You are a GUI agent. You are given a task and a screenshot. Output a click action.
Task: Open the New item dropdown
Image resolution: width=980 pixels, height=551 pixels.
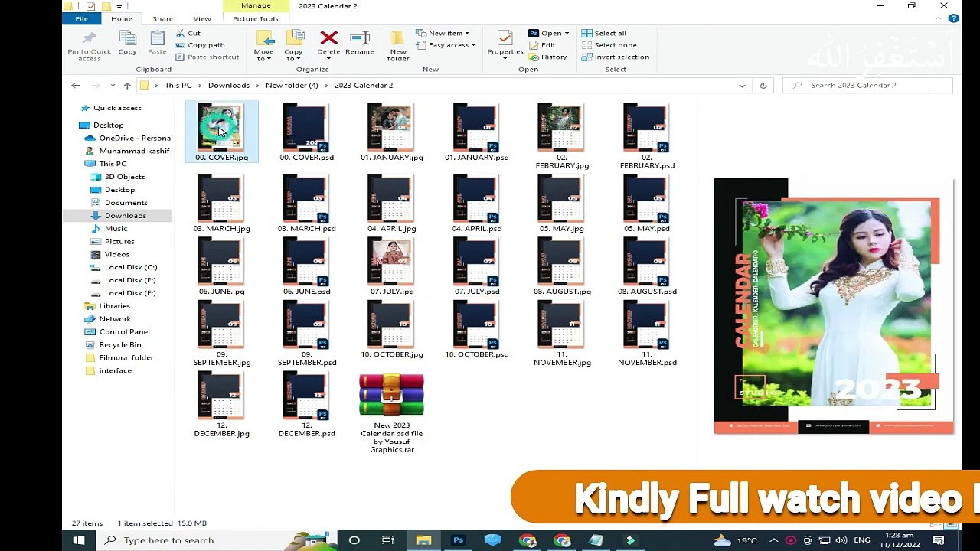pyautogui.click(x=443, y=33)
